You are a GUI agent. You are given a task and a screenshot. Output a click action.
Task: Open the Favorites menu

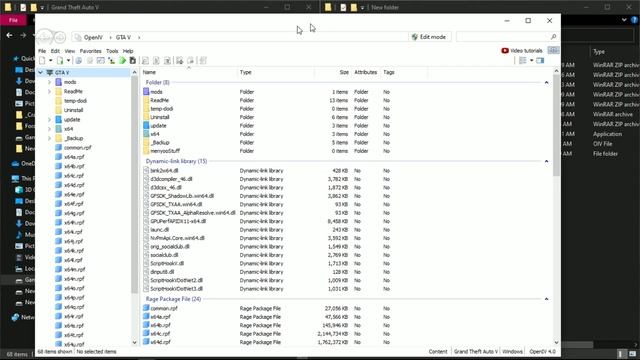pyautogui.click(x=90, y=51)
